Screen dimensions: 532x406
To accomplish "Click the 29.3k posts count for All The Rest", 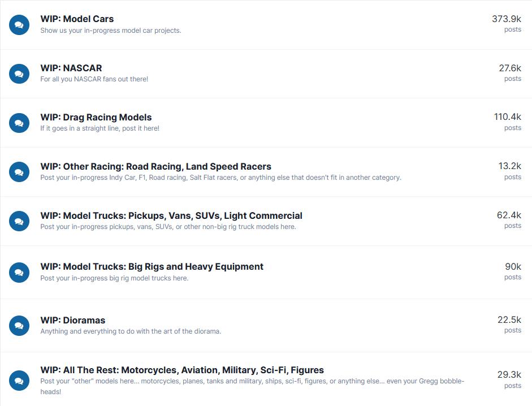I will (509, 379).
